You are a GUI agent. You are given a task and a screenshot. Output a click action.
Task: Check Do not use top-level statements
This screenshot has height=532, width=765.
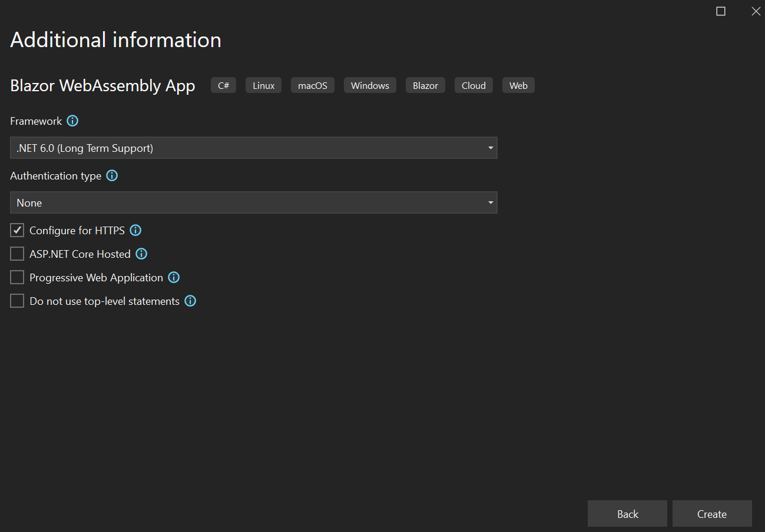pos(17,301)
